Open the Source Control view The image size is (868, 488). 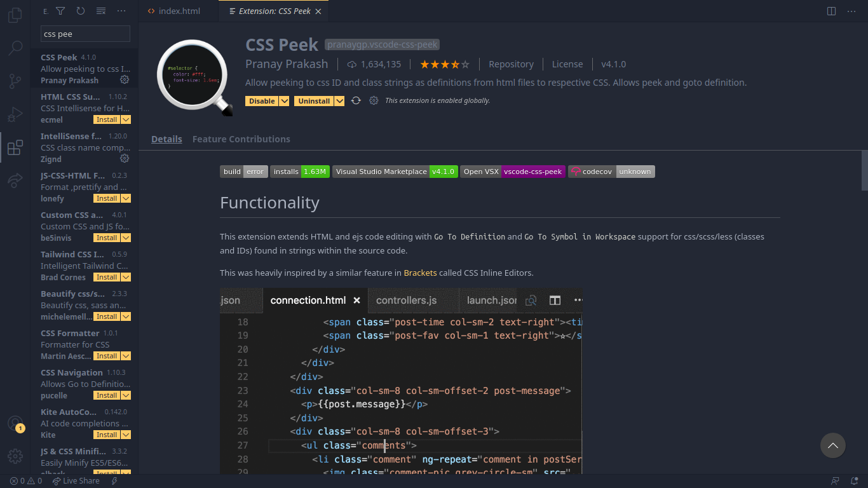click(15, 81)
